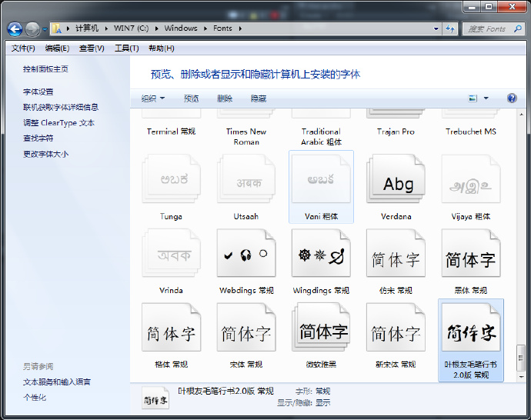The width and height of the screenshot is (531, 420).
Task: Click the Fonts folder icon in address bar
Action: (57, 28)
